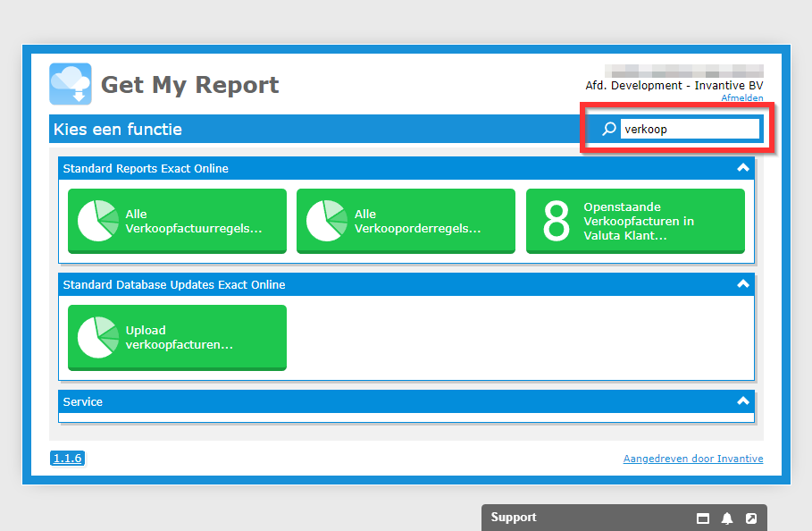Open Openstaande Verkoopfacturen in Valuta Klant tile
812x531 pixels.
pyautogui.click(x=635, y=221)
